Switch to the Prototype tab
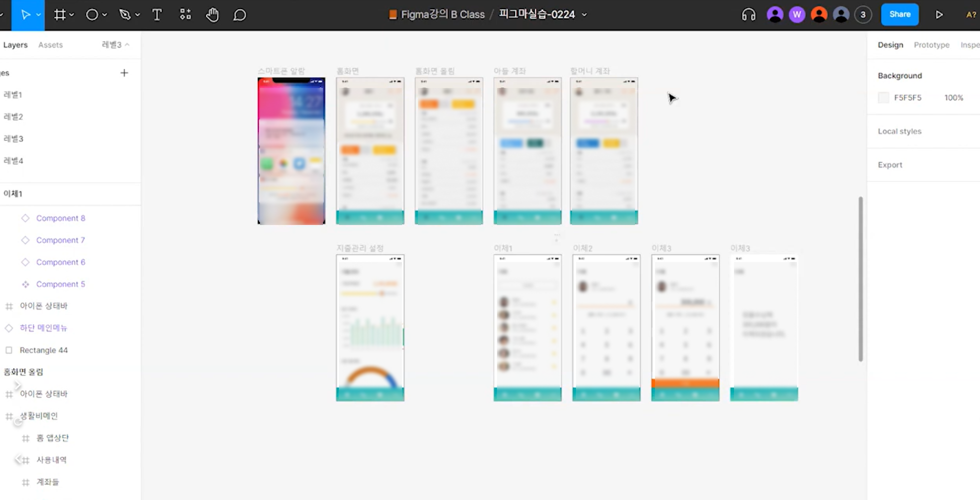The height and width of the screenshot is (500, 980). tap(931, 45)
